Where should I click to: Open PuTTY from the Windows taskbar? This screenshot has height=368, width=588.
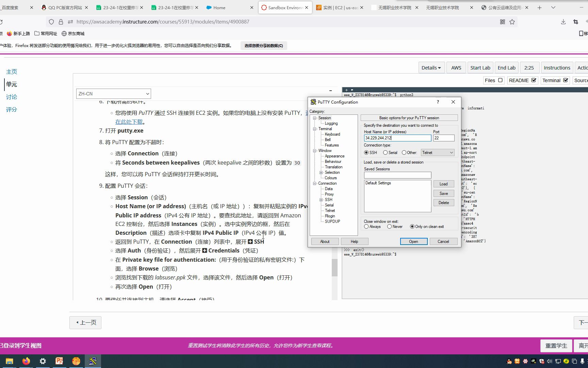pyautogui.click(x=93, y=361)
